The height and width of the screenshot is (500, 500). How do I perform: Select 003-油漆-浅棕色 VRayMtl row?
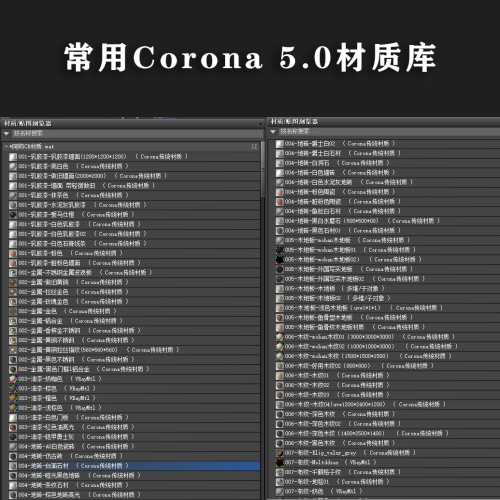click(134, 408)
